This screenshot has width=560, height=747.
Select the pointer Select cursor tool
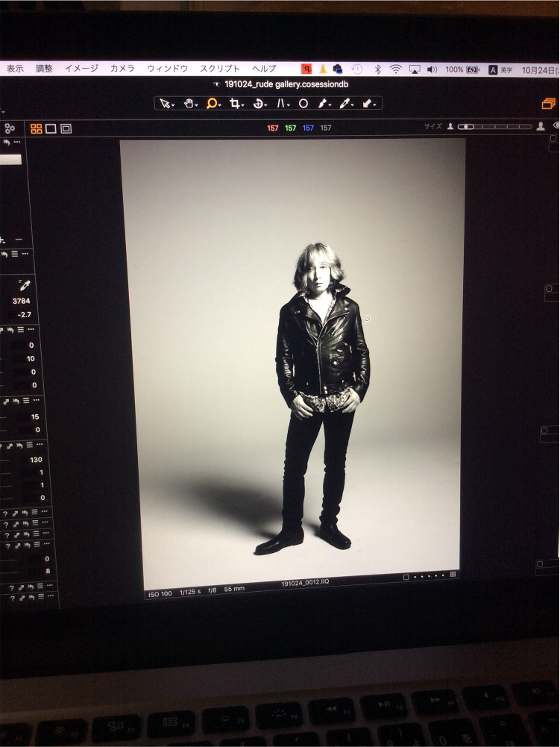tap(165, 104)
